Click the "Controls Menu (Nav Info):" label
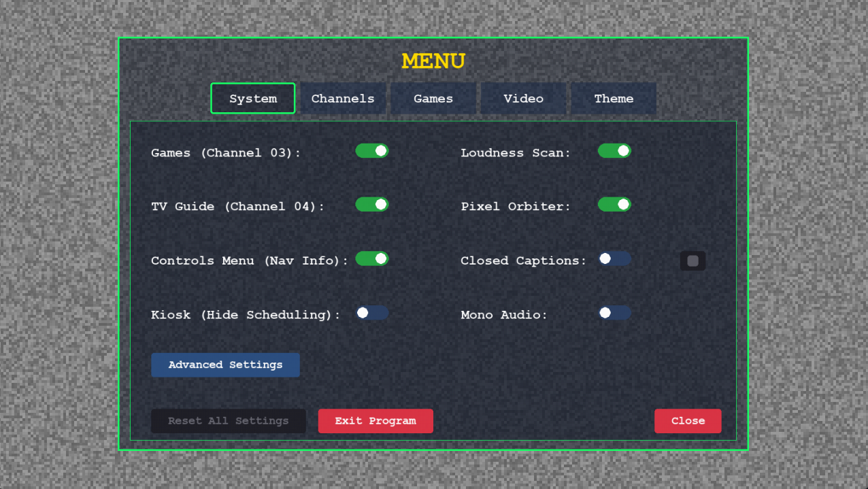 tap(250, 260)
